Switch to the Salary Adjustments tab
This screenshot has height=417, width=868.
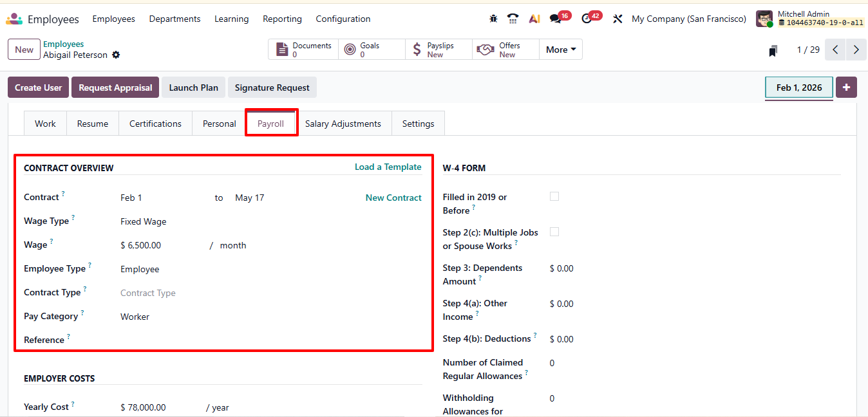343,124
